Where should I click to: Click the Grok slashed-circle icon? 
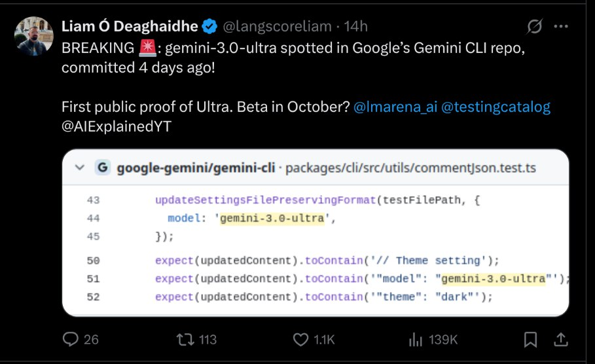click(534, 26)
